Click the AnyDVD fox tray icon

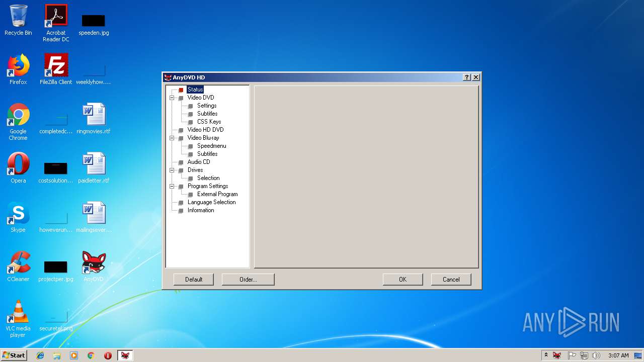(557, 355)
